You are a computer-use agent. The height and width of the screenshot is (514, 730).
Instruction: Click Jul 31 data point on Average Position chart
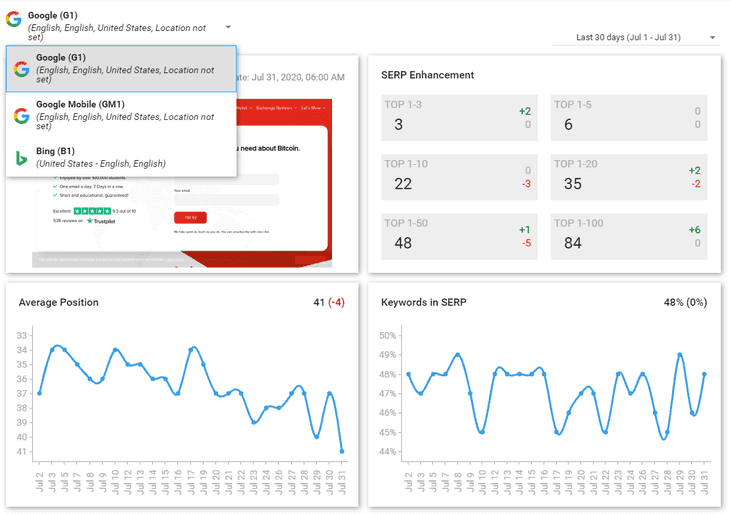click(342, 451)
